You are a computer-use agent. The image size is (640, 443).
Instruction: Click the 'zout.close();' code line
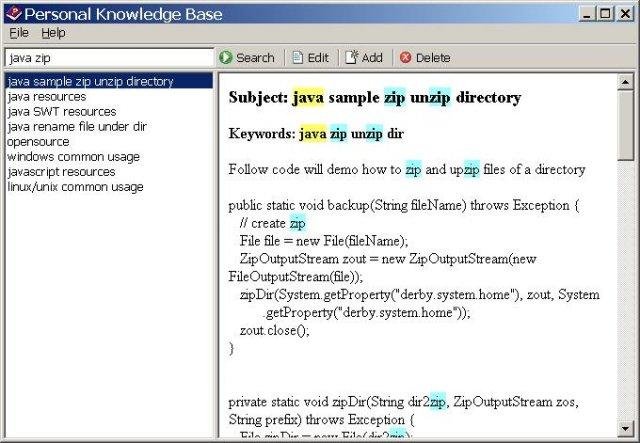tap(275, 330)
